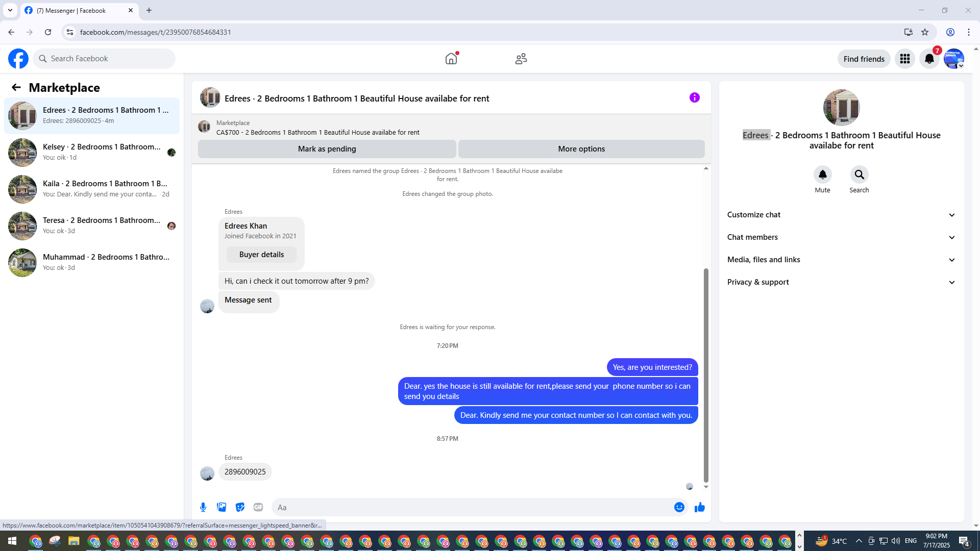Mute this conversation with bell icon
Viewport: 980px width, 551px height.
[x=823, y=174]
